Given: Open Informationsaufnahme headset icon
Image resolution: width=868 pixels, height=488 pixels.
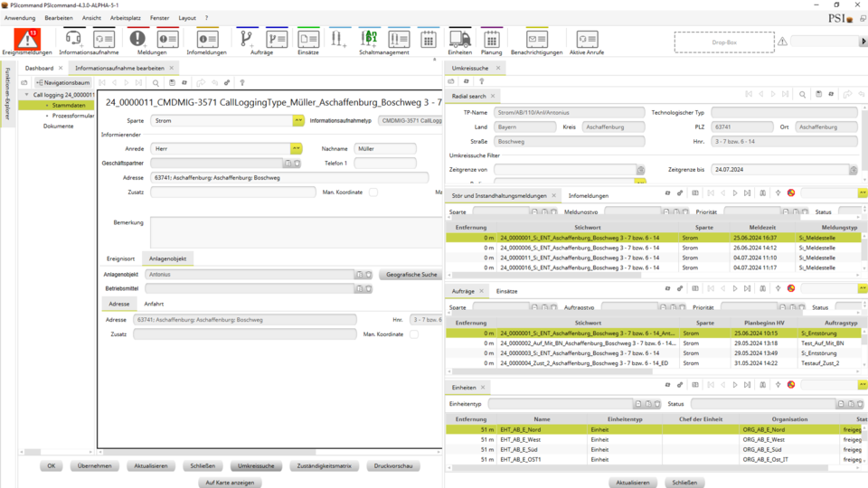Looking at the screenshot, I should pos(73,39).
